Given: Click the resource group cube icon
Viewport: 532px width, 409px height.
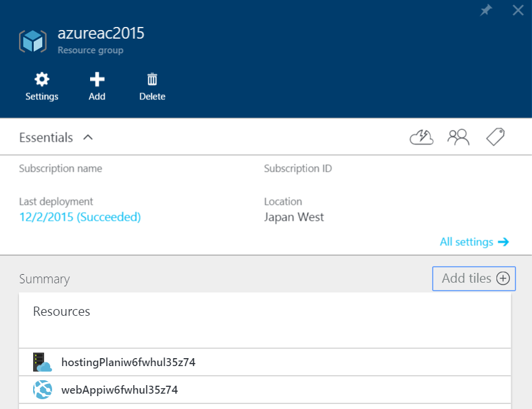Looking at the screenshot, I should click(x=32, y=40).
